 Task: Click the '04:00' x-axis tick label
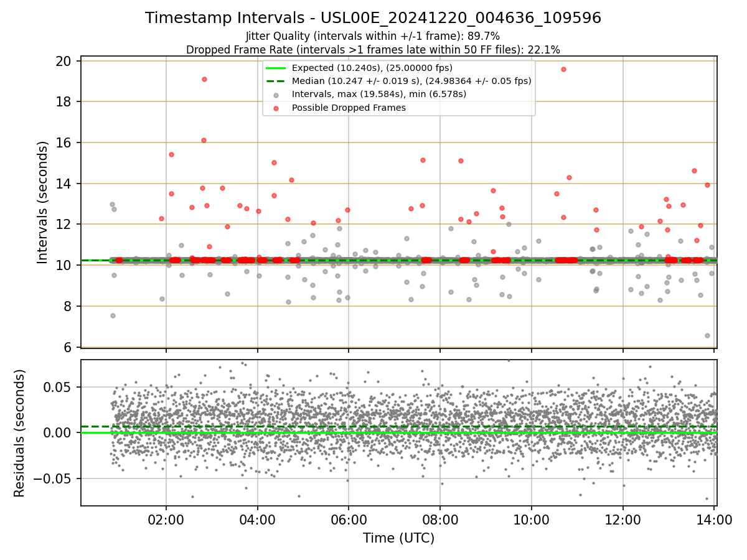[x=257, y=520]
